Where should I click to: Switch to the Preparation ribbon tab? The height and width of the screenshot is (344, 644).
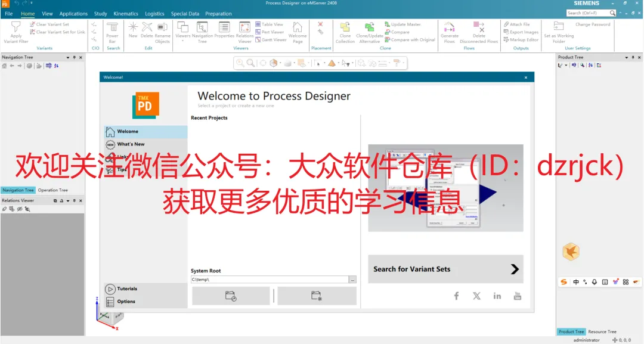(218, 14)
